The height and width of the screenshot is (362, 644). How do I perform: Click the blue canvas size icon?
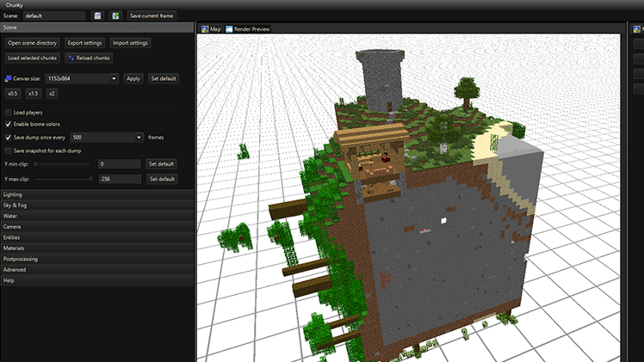pos(9,78)
